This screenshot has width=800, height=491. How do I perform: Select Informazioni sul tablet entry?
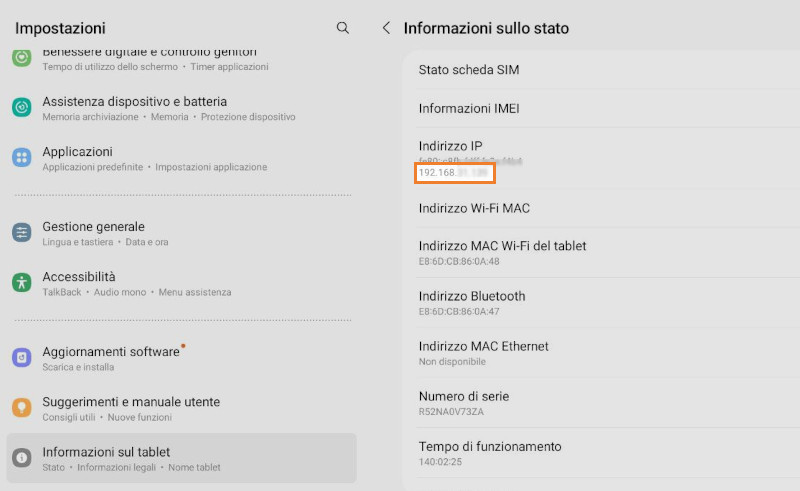click(181, 458)
